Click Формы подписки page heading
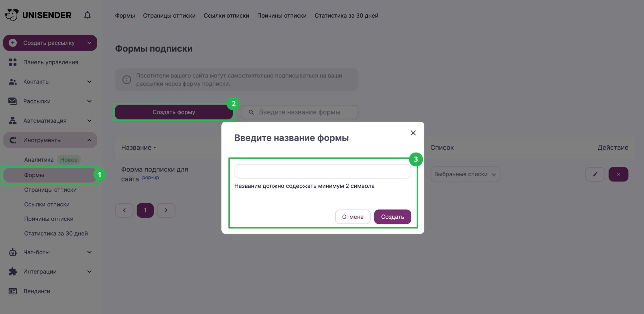The image size is (644, 314). pyautogui.click(x=154, y=49)
